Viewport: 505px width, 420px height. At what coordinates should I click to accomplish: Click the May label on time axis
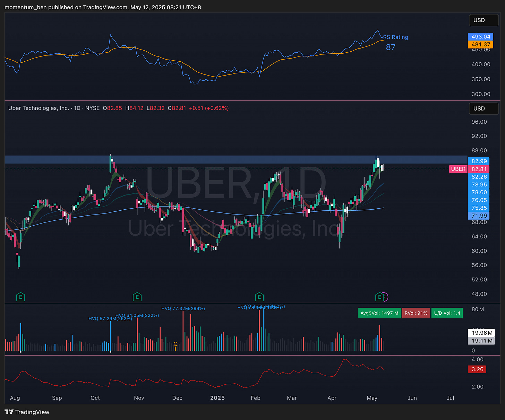372,398
